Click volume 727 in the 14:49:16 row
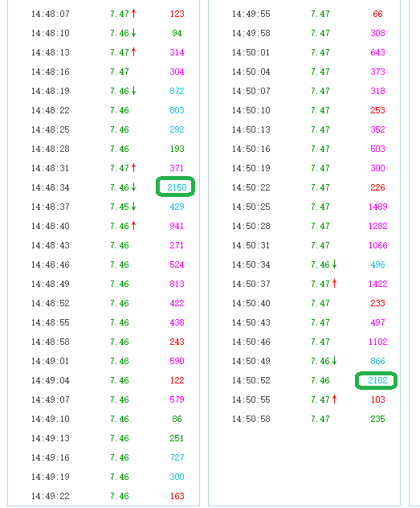The image size is (420, 508). (x=177, y=457)
